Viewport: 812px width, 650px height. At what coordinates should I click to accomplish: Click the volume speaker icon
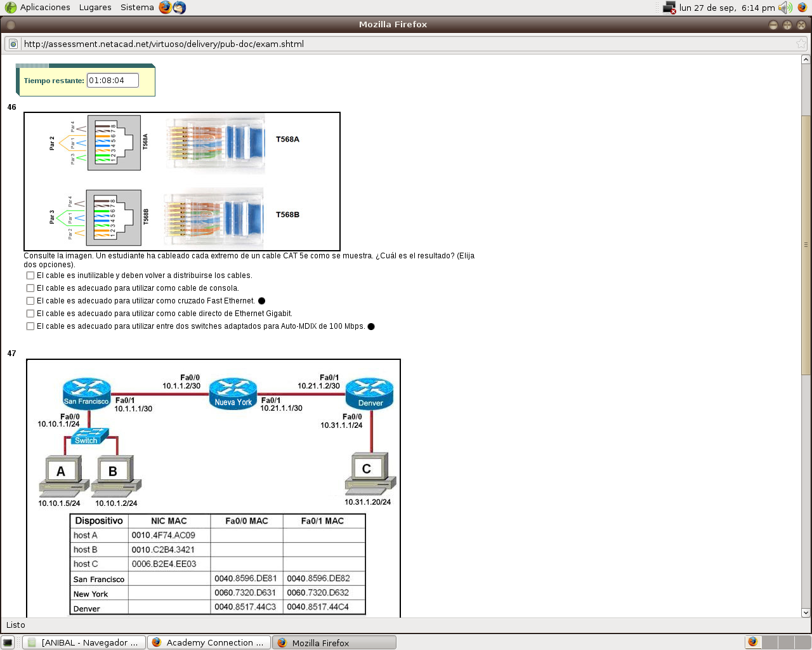785,8
